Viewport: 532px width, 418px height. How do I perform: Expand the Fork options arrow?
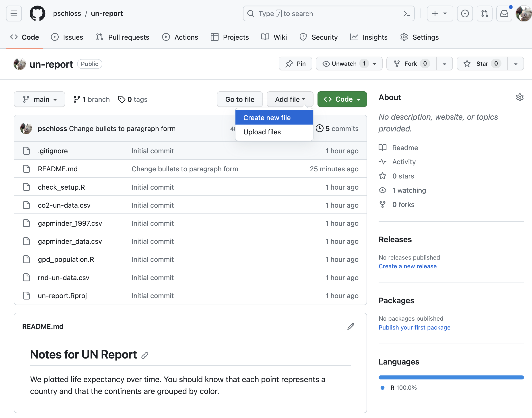coord(444,64)
